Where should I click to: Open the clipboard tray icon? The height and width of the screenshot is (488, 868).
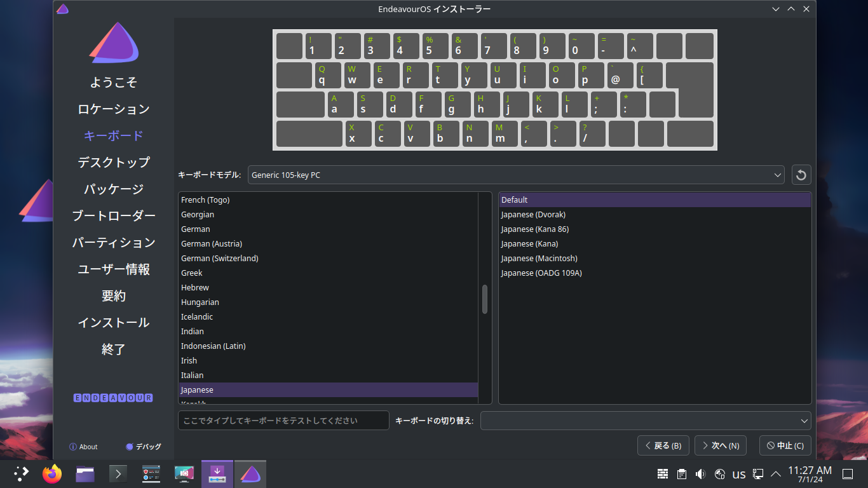click(x=682, y=473)
